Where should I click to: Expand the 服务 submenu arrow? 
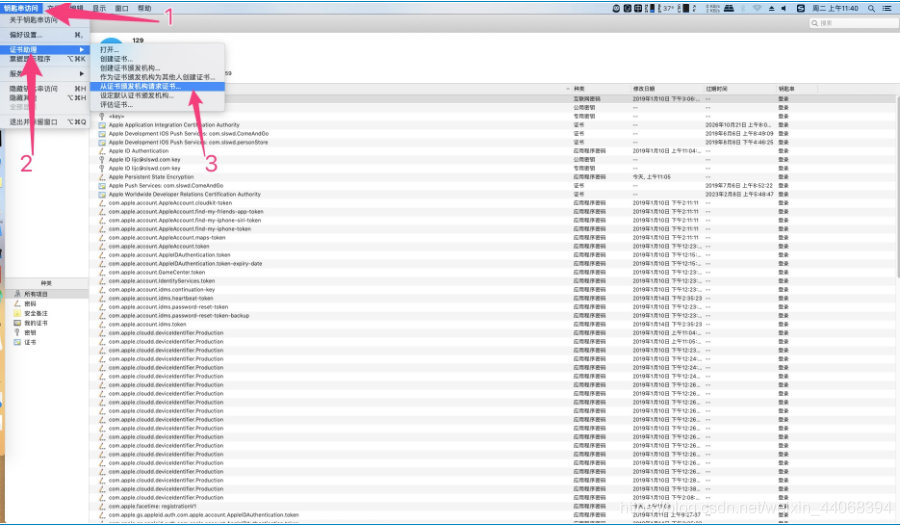pyautogui.click(x=82, y=74)
